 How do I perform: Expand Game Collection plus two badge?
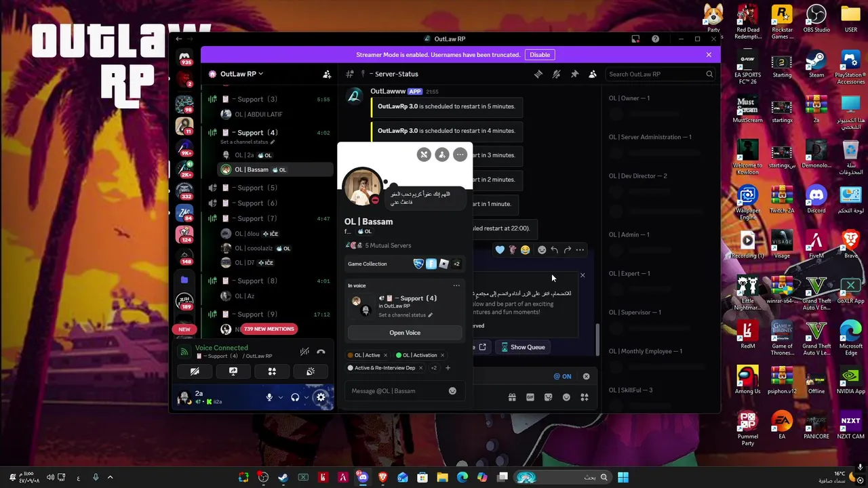456,264
